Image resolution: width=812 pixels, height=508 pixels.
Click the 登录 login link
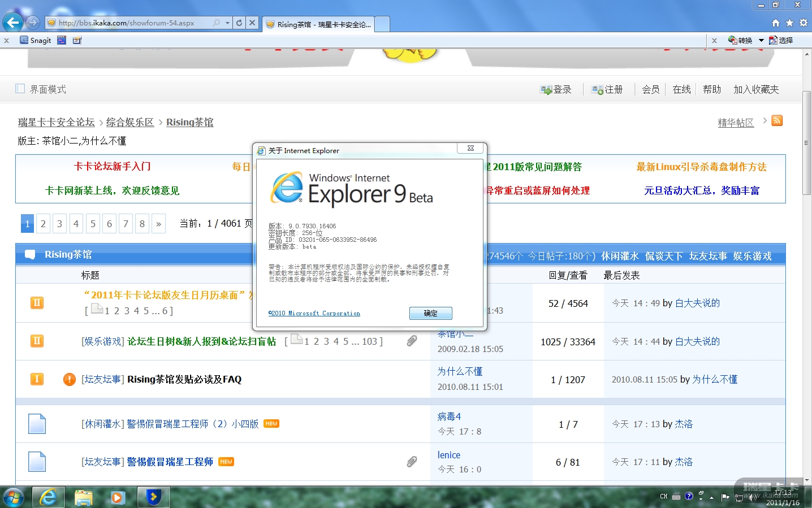(556, 89)
